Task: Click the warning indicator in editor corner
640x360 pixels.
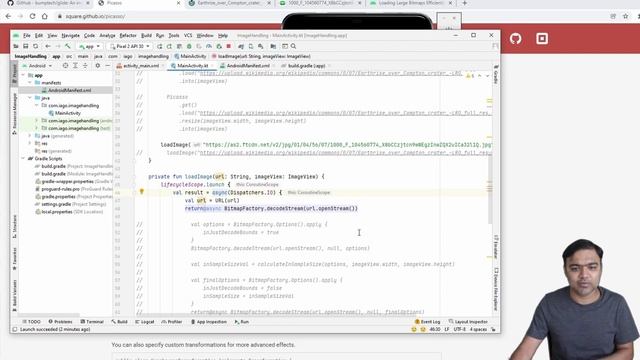Action: click(x=470, y=76)
